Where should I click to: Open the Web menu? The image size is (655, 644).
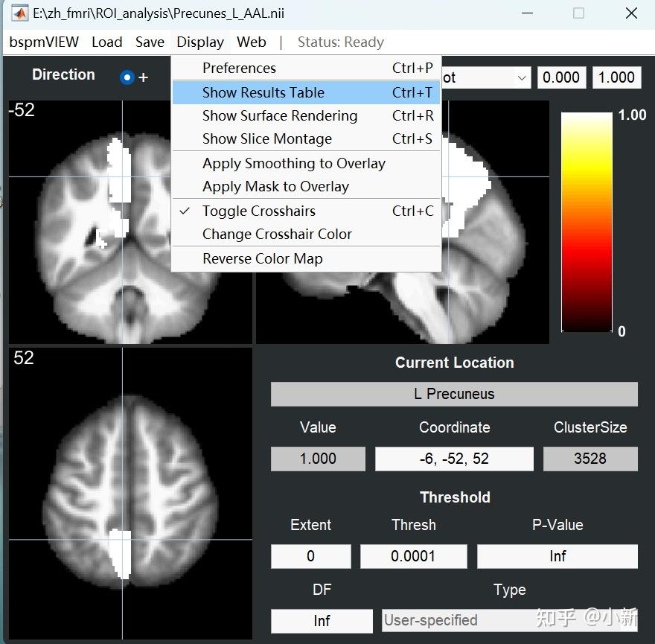point(251,42)
